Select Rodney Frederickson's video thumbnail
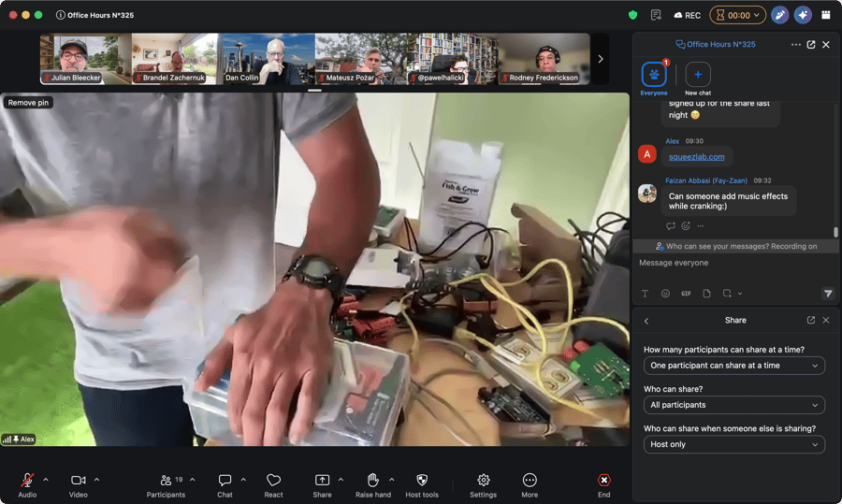The image size is (842, 504). 544,59
